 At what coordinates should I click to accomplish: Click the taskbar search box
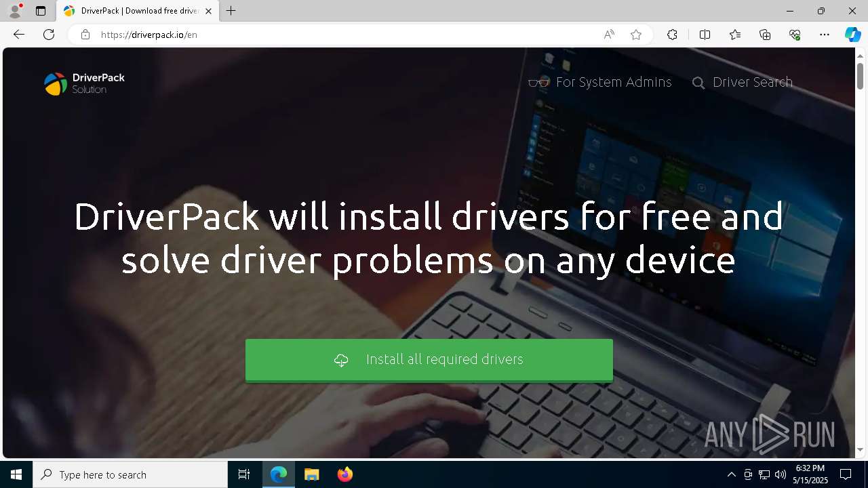tap(130, 474)
